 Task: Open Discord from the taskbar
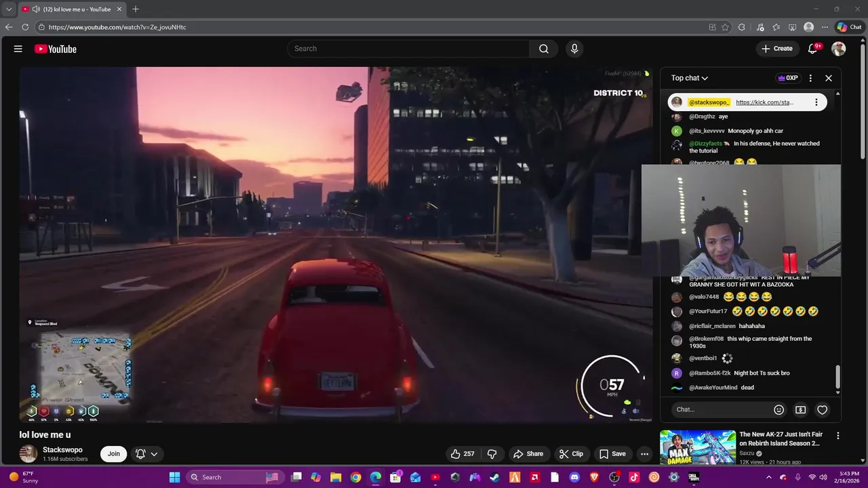[574, 477]
